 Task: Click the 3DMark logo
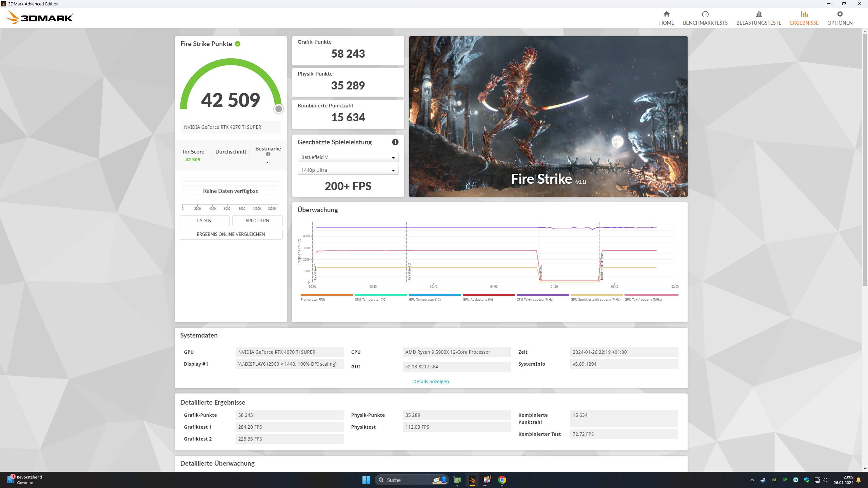click(40, 17)
